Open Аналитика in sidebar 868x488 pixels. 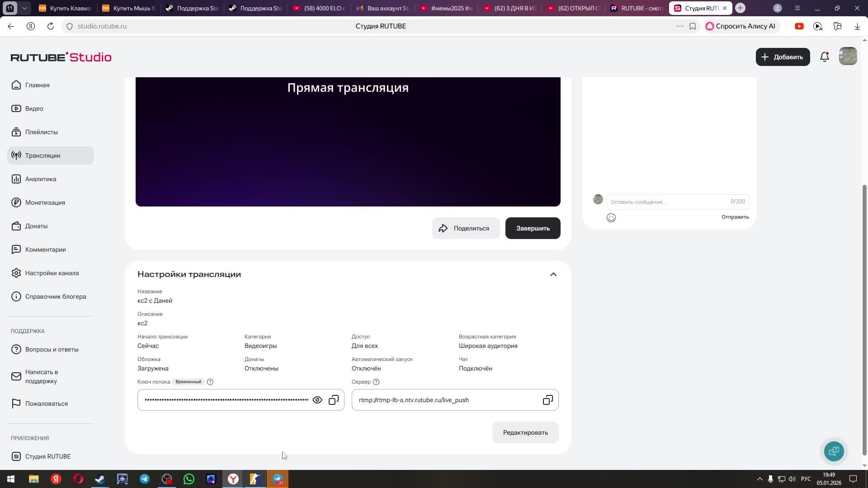51,179
